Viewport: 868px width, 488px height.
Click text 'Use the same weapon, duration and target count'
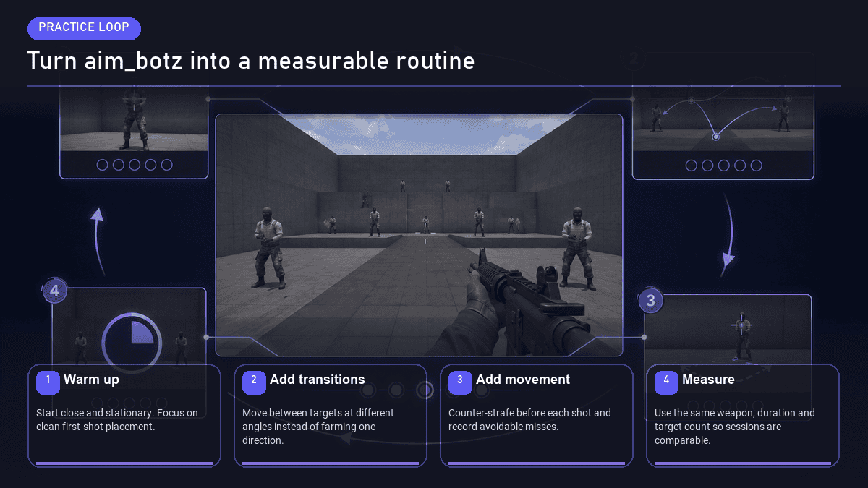pyautogui.click(x=735, y=420)
